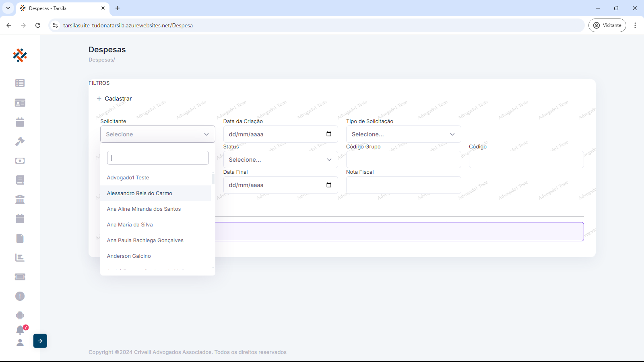
Task: Open the Status dropdown
Action: point(280,160)
